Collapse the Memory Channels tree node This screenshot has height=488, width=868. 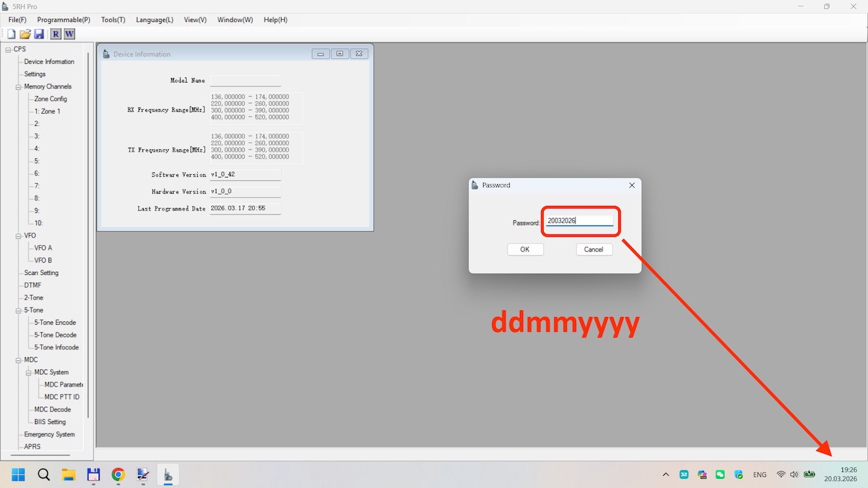click(19, 86)
